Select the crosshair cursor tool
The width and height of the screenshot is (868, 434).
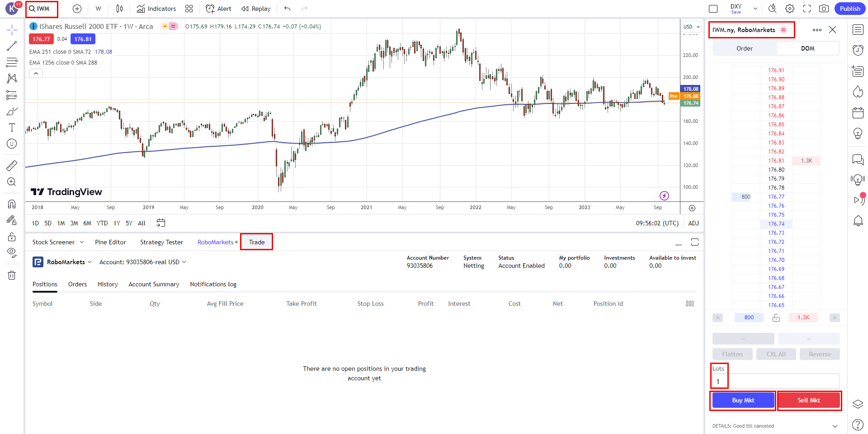pyautogui.click(x=12, y=30)
